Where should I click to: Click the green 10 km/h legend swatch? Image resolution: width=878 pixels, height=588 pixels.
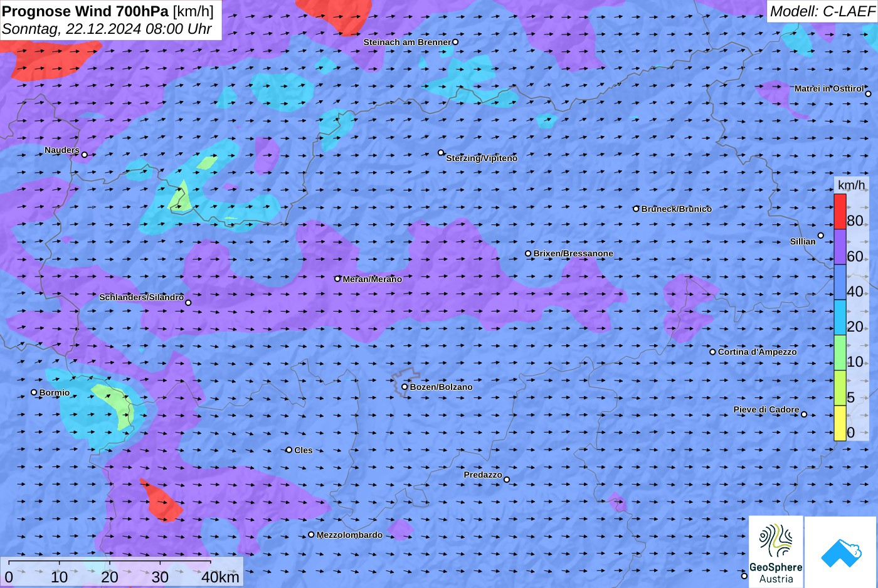(x=840, y=353)
